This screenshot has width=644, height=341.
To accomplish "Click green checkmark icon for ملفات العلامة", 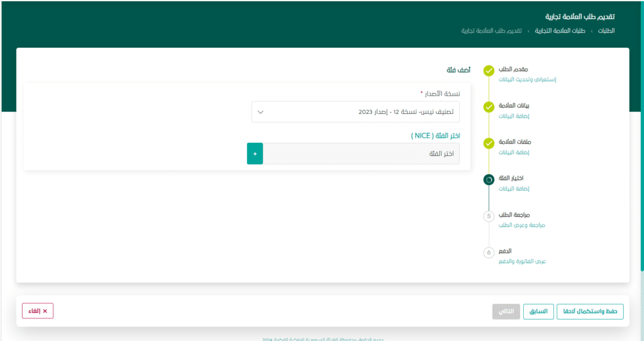I will tap(489, 143).
